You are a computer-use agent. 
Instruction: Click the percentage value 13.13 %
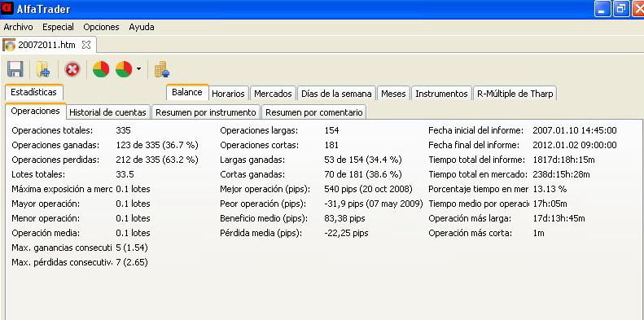click(x=550, y=189)
